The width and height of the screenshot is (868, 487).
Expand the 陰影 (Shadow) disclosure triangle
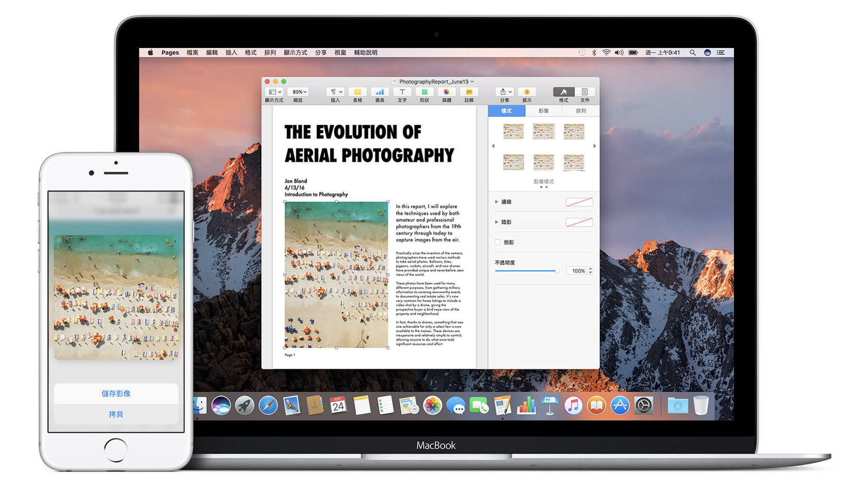[x=496, y=222]
